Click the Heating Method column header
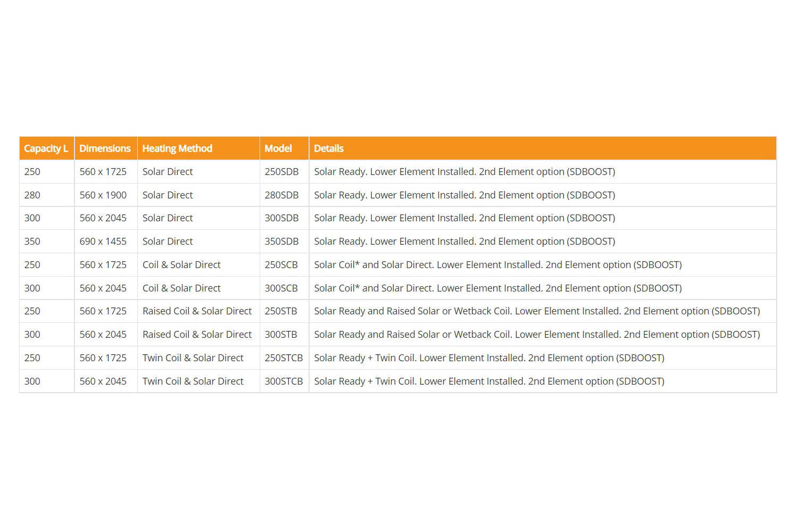Viewport: 798px width, 532px height. click(x=198, y=148)
